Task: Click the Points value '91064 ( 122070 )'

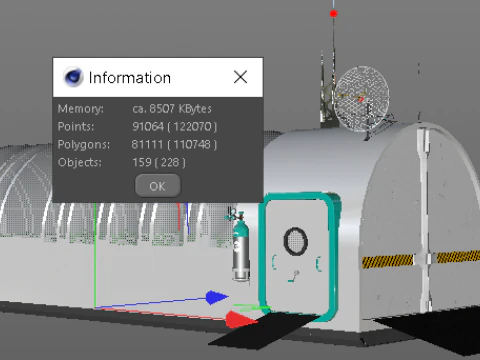Action: click(x=174, y=126)
